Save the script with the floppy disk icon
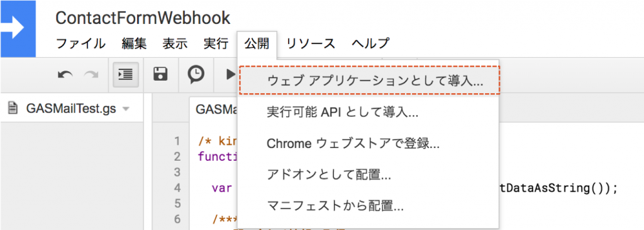 (x=160, y=74)
